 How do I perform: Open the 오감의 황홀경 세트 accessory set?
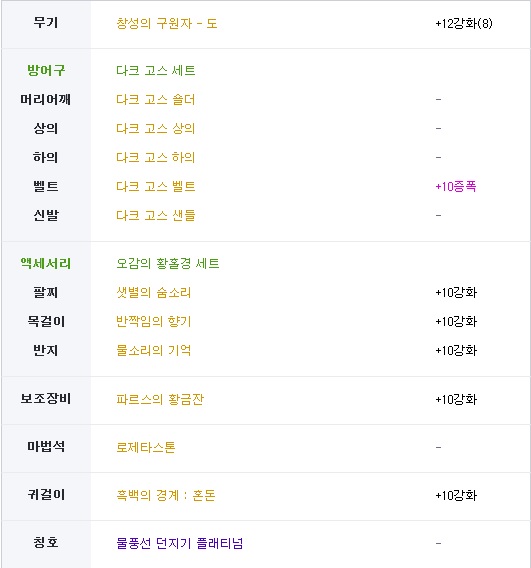pos(168,263)
